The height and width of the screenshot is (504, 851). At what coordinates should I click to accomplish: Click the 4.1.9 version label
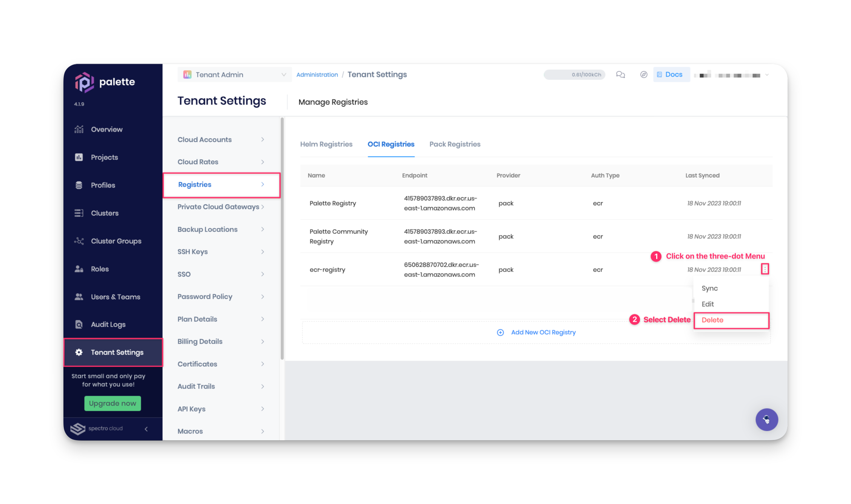pos(79,104)
